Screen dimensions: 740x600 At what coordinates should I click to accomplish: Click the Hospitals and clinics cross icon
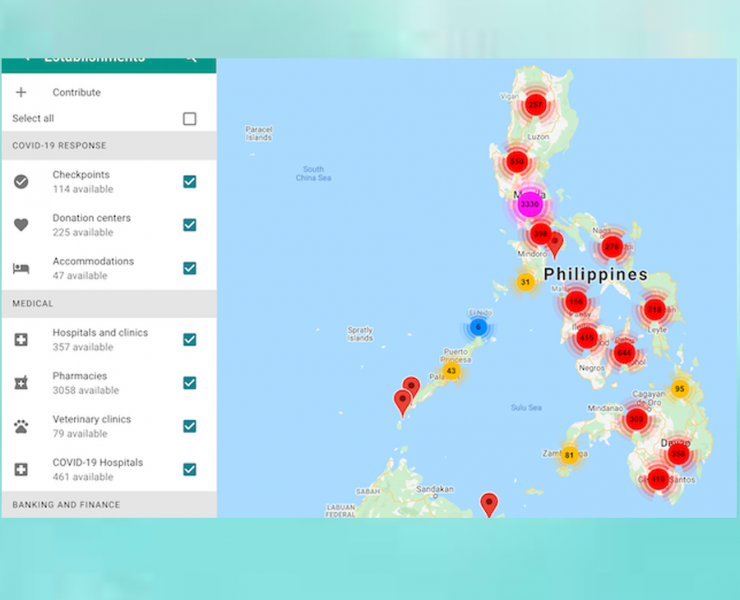pos(21,339)
